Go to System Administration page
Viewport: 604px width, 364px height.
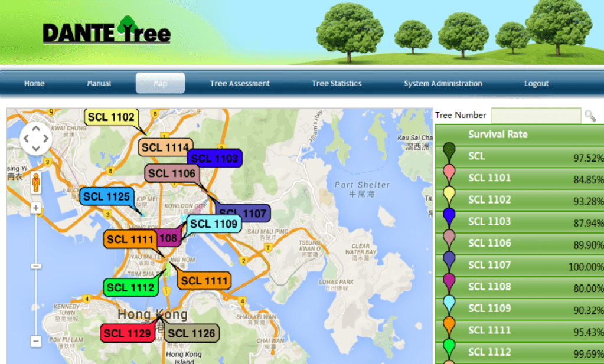tap(443, 83)
